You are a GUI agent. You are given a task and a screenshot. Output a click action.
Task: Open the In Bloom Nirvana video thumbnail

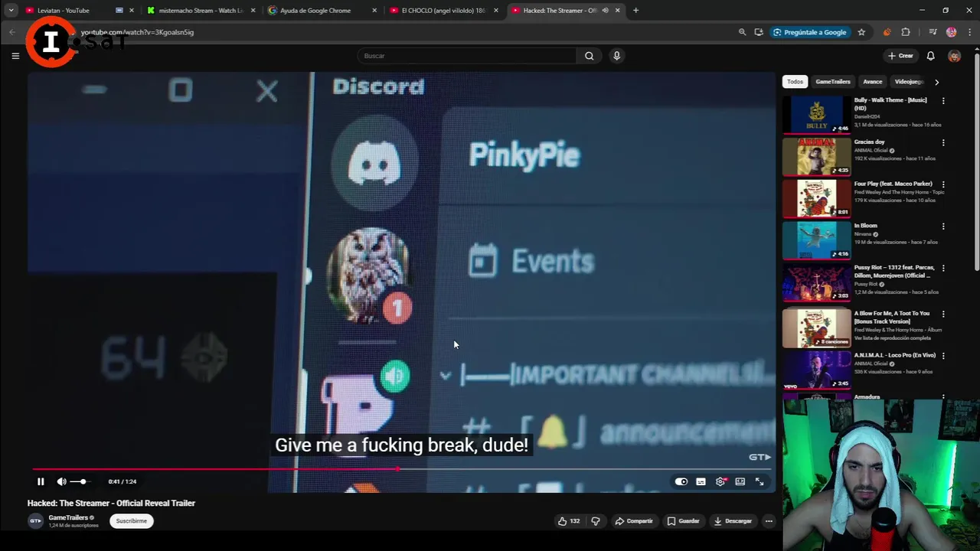point(817,240)
